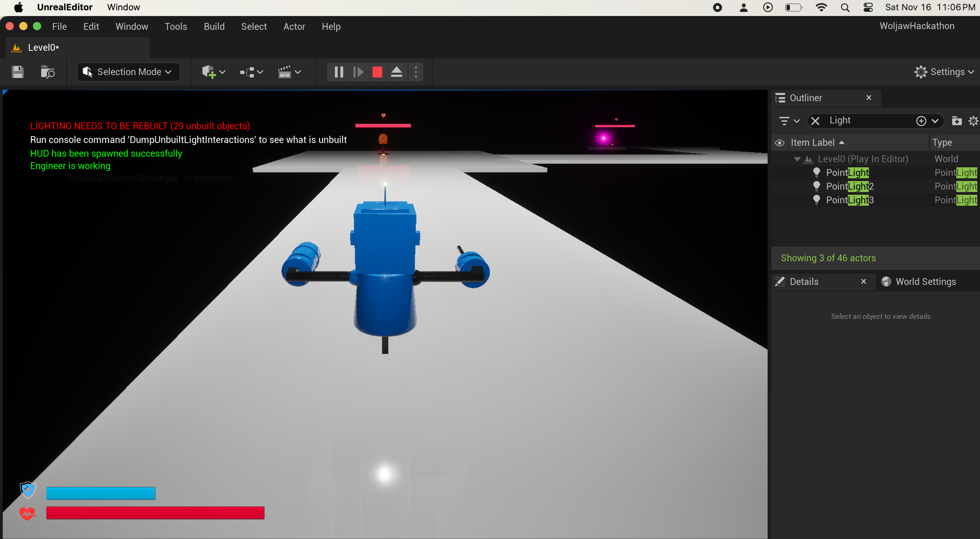The height and width of the screenshot is (539, 980).
Task: Select PointLight2 in the Outliner
Action: [850, 186]
